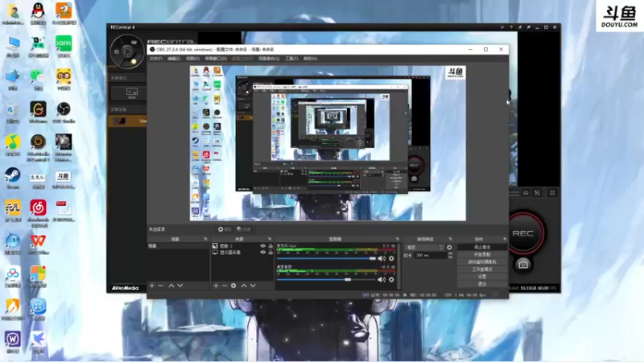Image resolution: width=644 pixels, height=362 pixels.
Task: Open the 麦克风/Aux audio settings gear
Action: 391,258
